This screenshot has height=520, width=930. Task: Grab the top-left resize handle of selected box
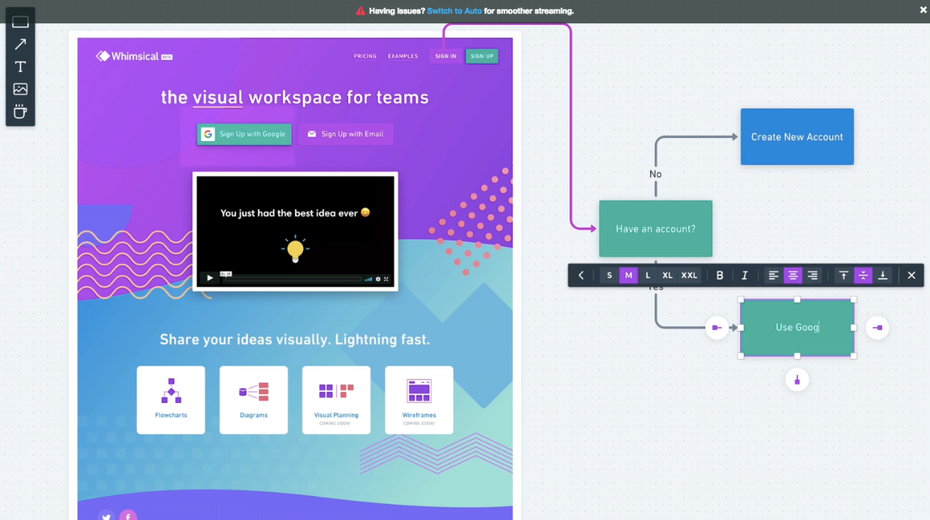(741, 299)
